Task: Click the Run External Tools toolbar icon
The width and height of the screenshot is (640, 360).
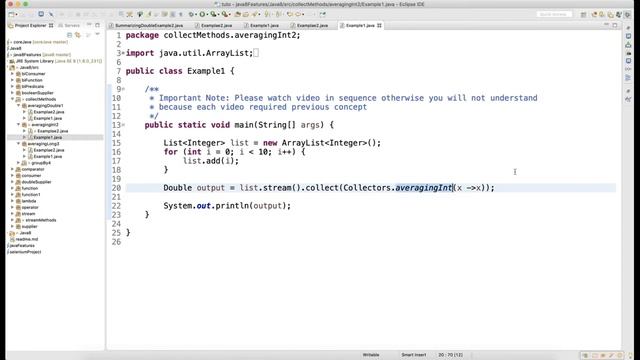Action: point(224,14)
